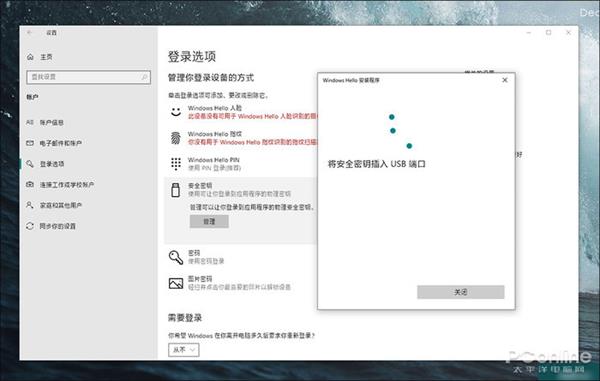The width and height of the screenshot is (600, 381).
Task: Click the 同步你的设置 sync icon
Action: [x=30, y=226]
